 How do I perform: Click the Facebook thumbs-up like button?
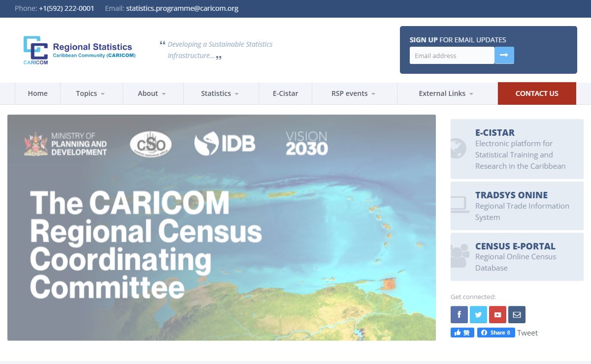click(462, 333)
